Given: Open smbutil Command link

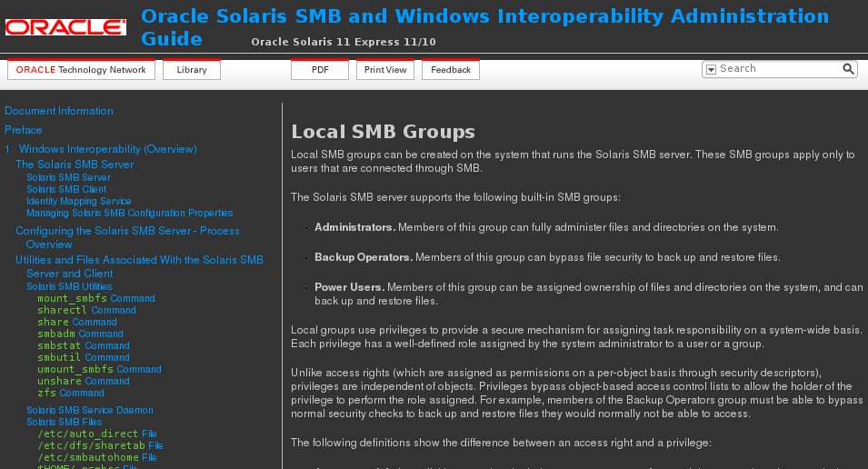Looking at the screenshot, I should click(84, 357).
